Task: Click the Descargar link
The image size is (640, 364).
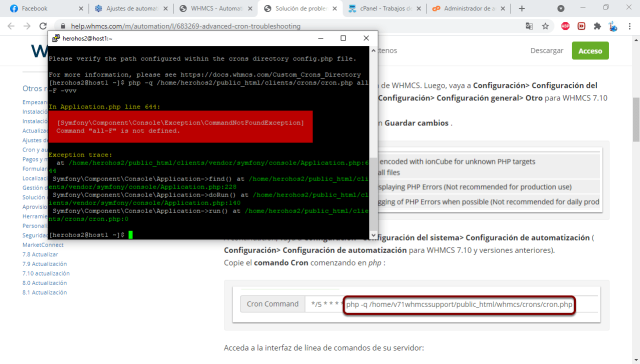Action: (x=547, y=51)
